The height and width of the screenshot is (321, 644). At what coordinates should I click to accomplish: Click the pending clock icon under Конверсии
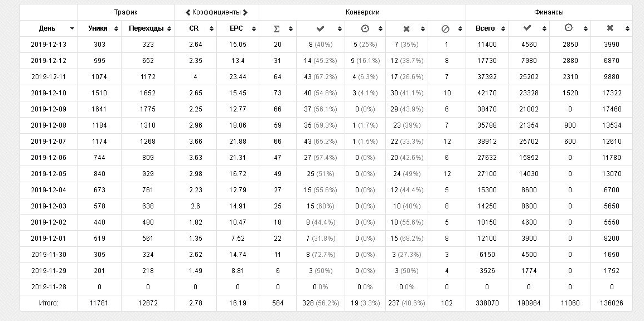point(365,28)
